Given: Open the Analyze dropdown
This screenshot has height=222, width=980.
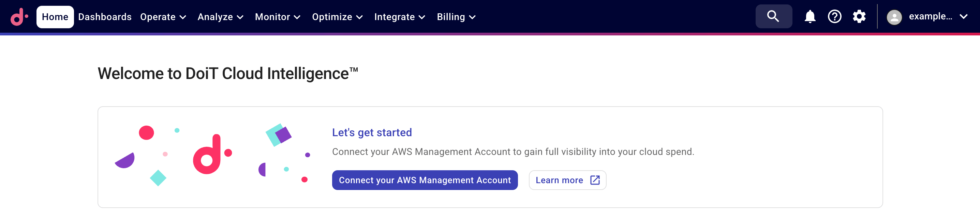Looking at the screenshot, I should [x=220, y=17].
